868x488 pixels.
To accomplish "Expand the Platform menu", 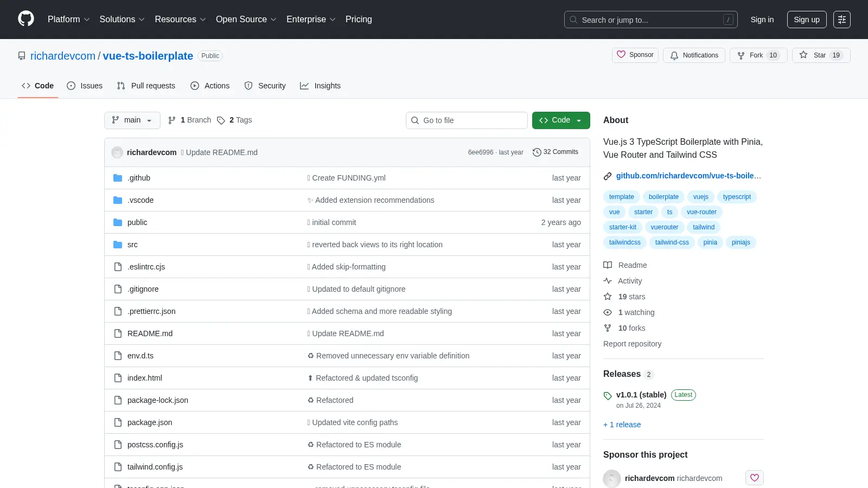I will [x=68, y=20].
